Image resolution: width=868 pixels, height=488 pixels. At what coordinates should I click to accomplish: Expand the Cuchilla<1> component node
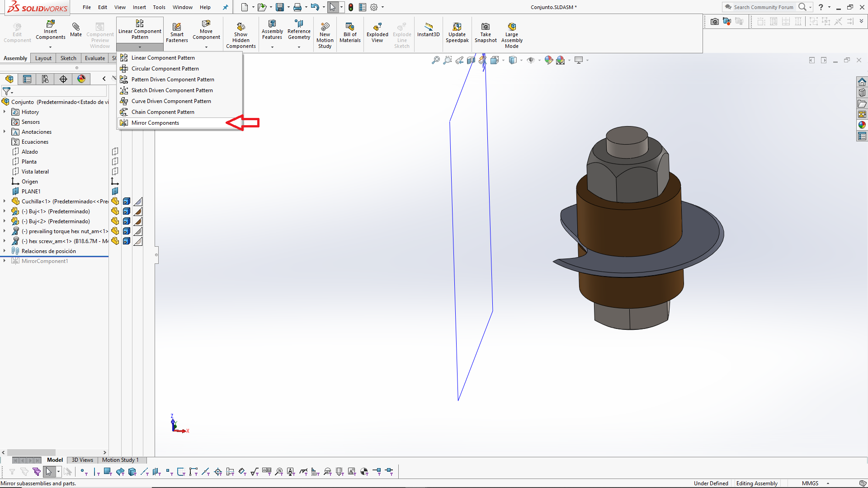(x=5, y=201)
